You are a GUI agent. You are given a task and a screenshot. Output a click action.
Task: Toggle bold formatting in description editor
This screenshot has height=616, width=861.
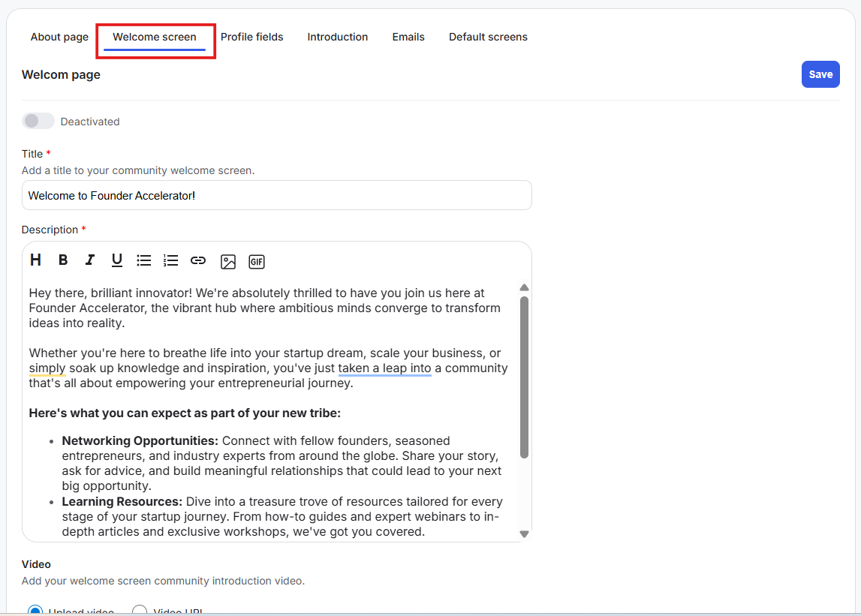click(x=63, y=260)
